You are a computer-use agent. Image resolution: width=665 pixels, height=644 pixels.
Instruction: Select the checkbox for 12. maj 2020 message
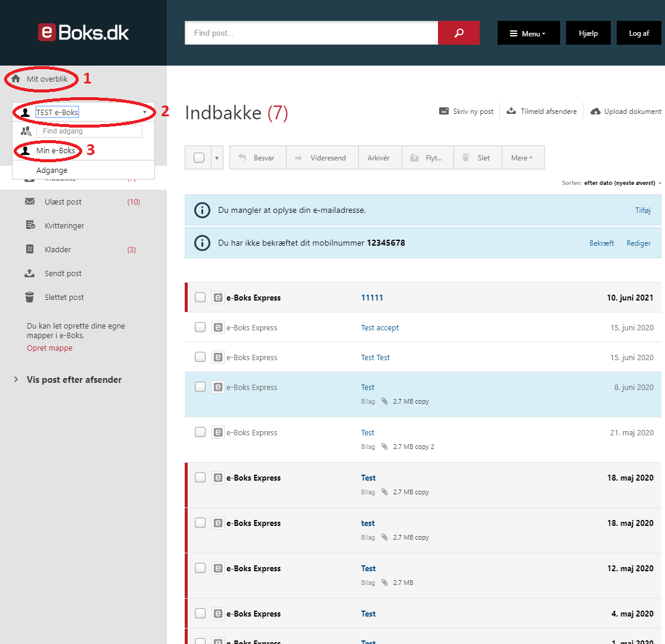tap(200, 568)
